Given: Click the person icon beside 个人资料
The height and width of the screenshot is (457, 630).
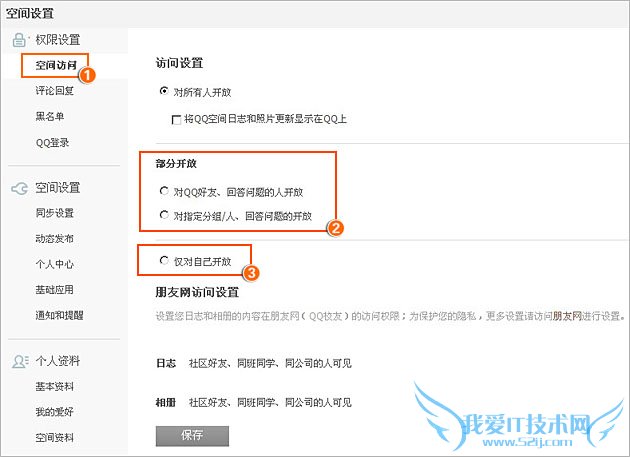Looking at the screenshot, I should click(x=20, y=361).
